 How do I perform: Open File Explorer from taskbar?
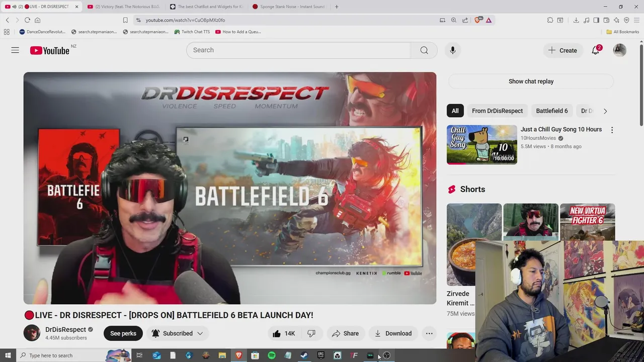coord(222,355)
